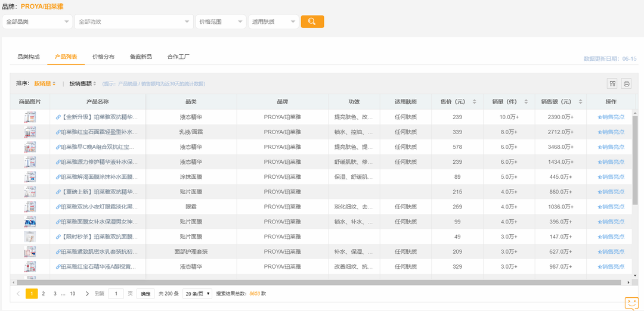
Task: Click 销售亮点 for the 578 price row
Action: [x=611, y=147]
